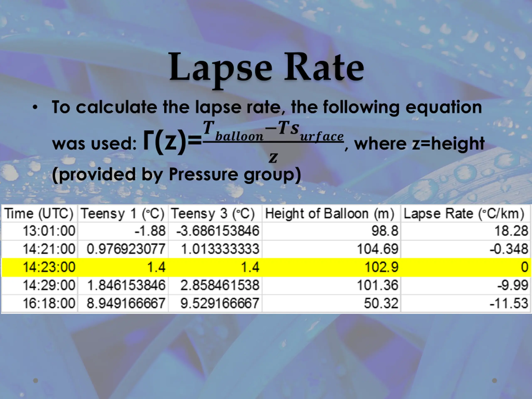The image size is (532, 399).
Task: Select the highlighted 14:23:00 time cell
Action: point(39,267)
